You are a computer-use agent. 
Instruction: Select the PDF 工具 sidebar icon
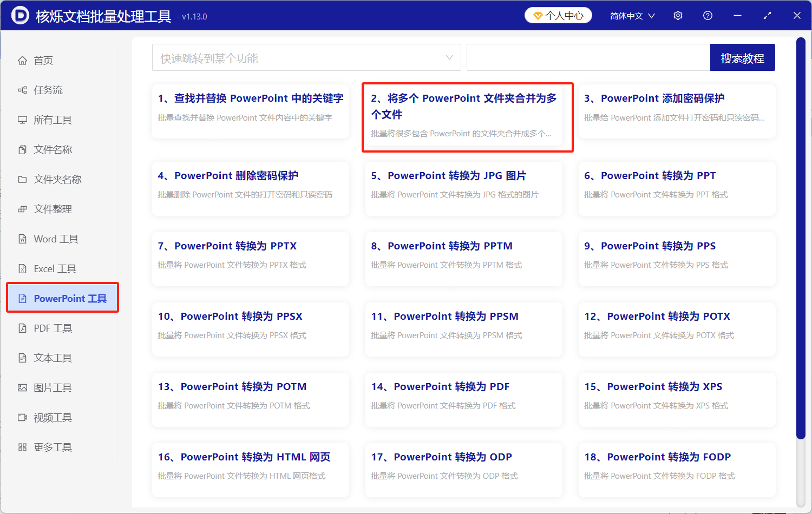[x=53, y=328]
